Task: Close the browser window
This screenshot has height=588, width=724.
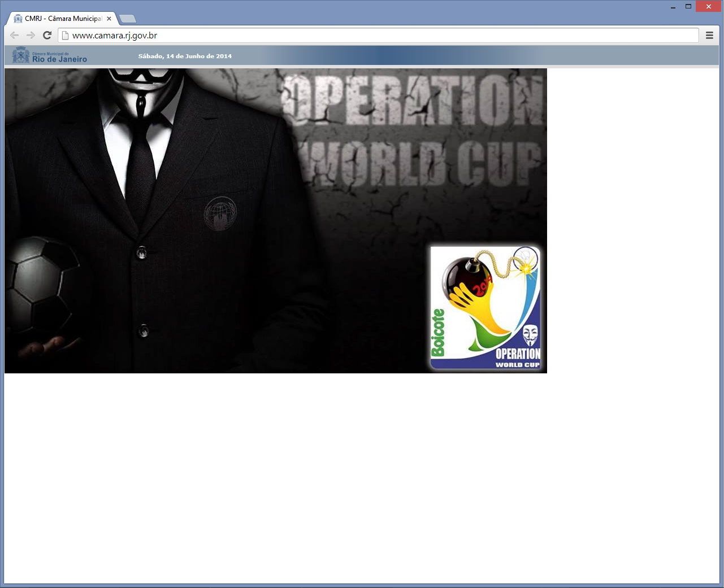Action: coord(709,7)
